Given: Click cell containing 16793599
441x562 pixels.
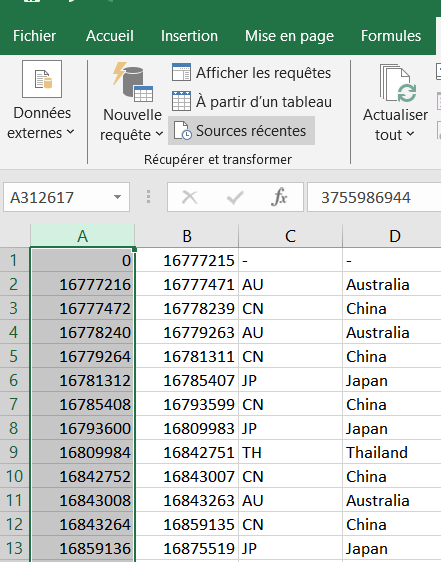Looking at the screenshot, I should [x=187, y=404].
